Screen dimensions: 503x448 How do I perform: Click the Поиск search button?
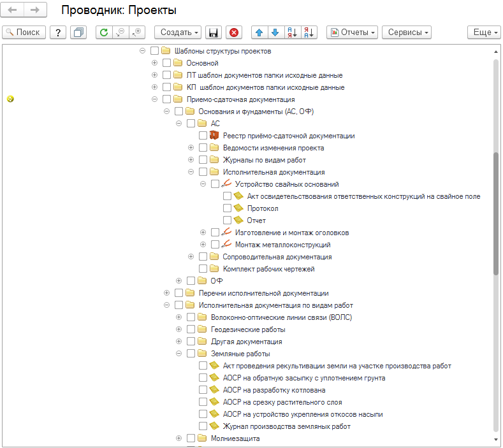(24, 33)
